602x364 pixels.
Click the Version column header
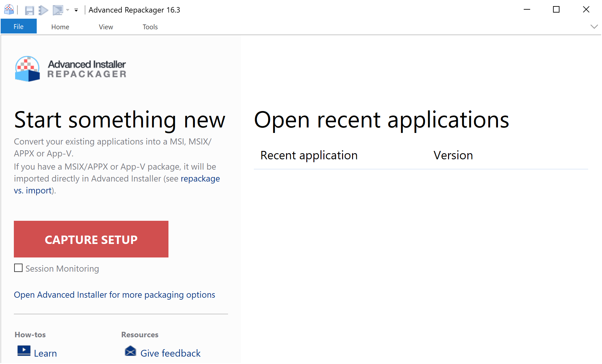[453, 155]
